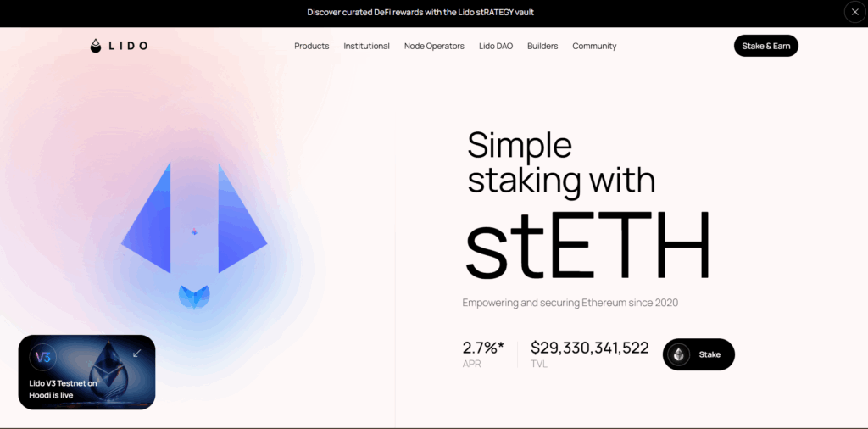Open the Node Operators nav item
The image size is (868, 429).
coord(434,46)
